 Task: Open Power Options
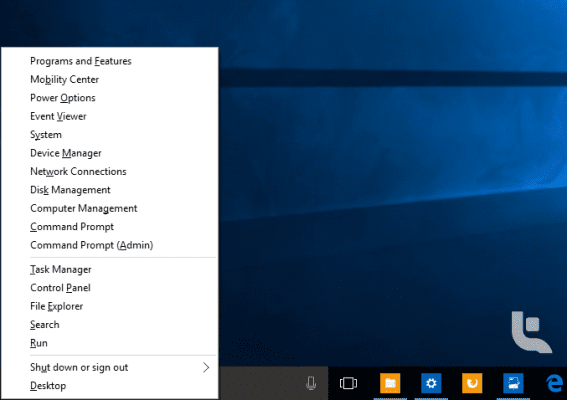point(63,98)
